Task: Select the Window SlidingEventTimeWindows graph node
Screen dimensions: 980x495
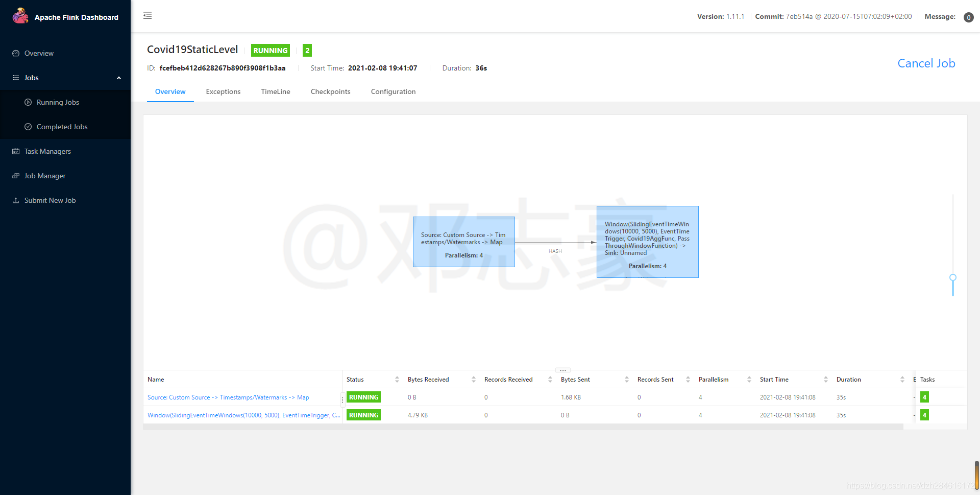Action: [x=647, y=242]
